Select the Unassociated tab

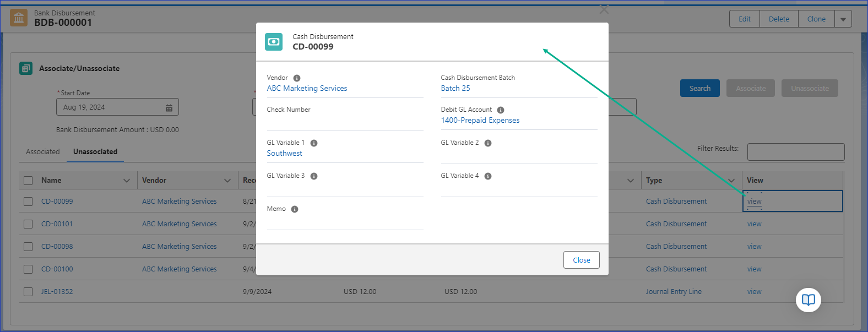(95, 152)
